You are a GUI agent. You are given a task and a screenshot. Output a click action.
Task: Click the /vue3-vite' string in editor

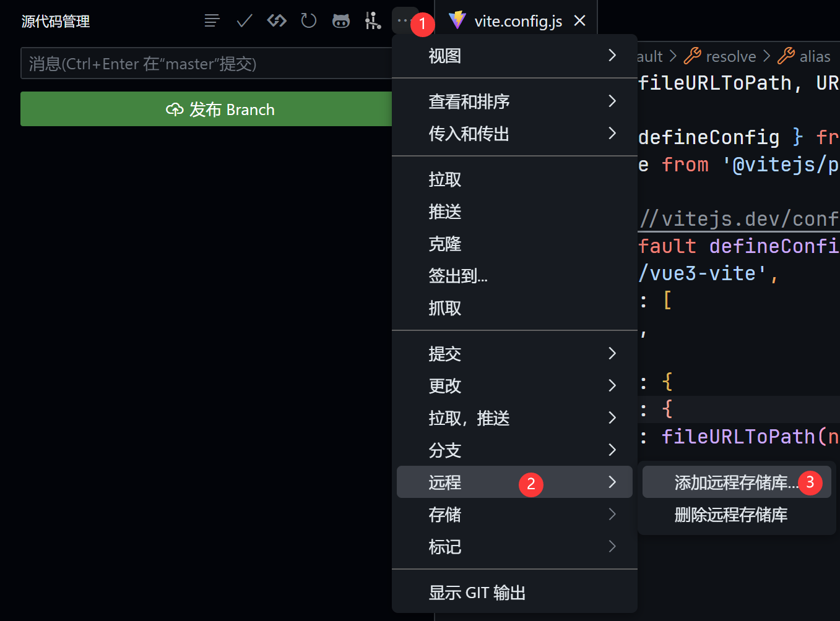click(x=703, y=273)
